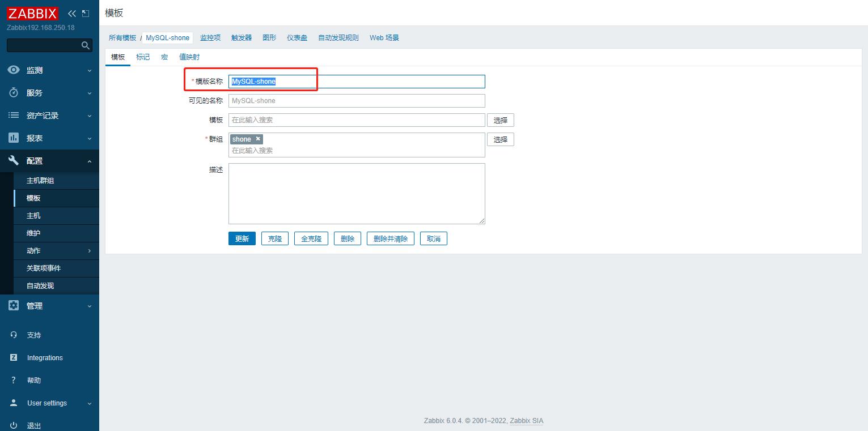Expand the 监测 menu chevron
Viewport: 868px width, 431px height.
click(90, 71)
